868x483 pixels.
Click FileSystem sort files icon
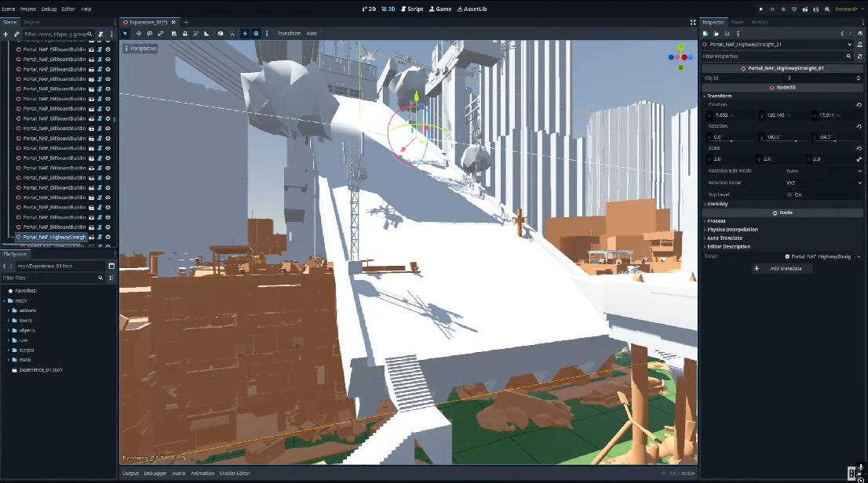tap(111, 278)
